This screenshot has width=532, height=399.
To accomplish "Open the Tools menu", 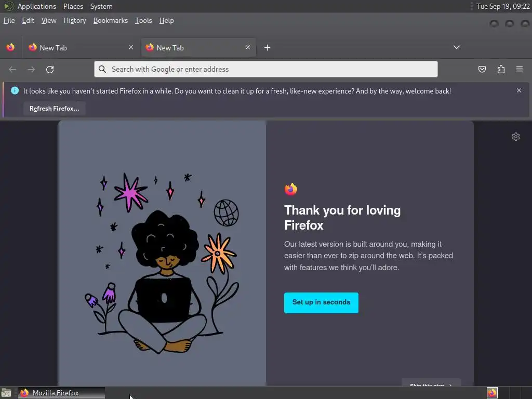I will [143, 21].
